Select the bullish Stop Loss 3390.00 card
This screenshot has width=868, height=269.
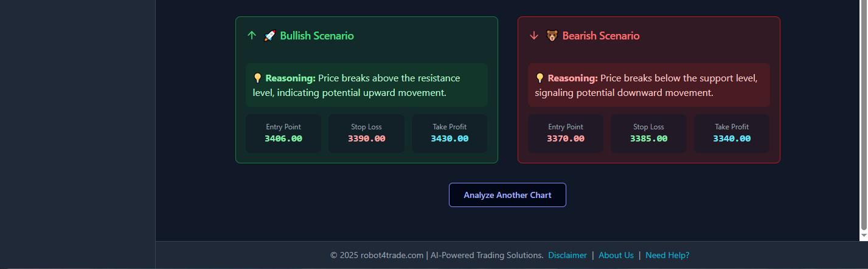click(x=367, y=134)
